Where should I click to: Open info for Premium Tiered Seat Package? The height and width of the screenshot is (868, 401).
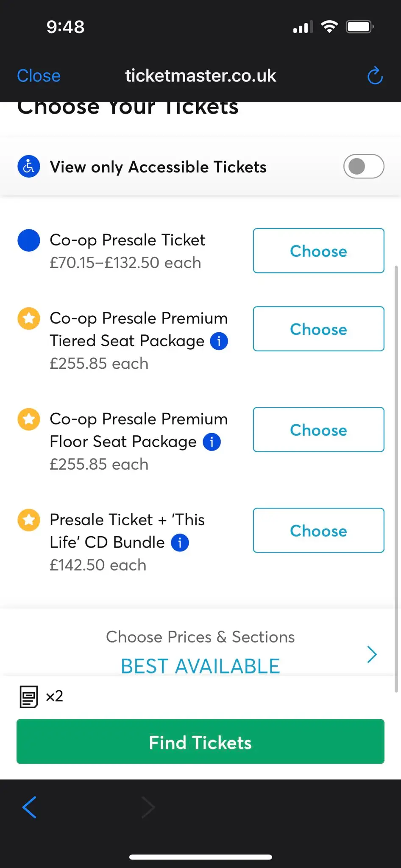tap(219, 341)
